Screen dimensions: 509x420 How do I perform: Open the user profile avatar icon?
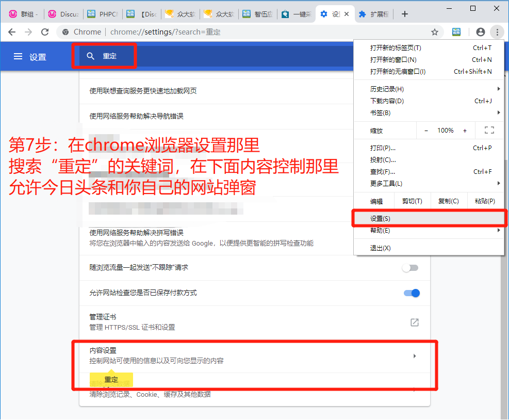[x=481, y=32]
